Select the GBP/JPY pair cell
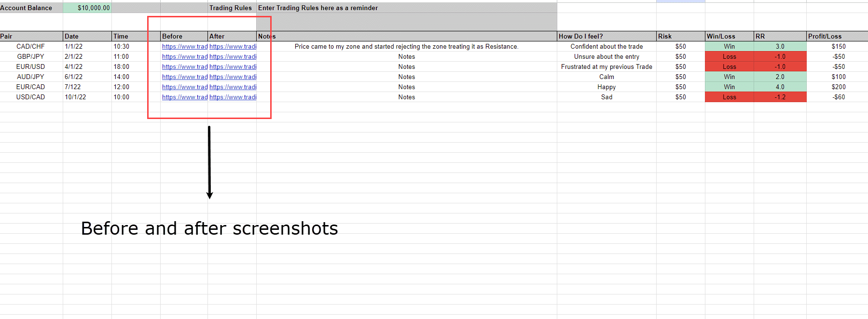The height and width of the screenshot is (319, 868). (x=31, y=57)
